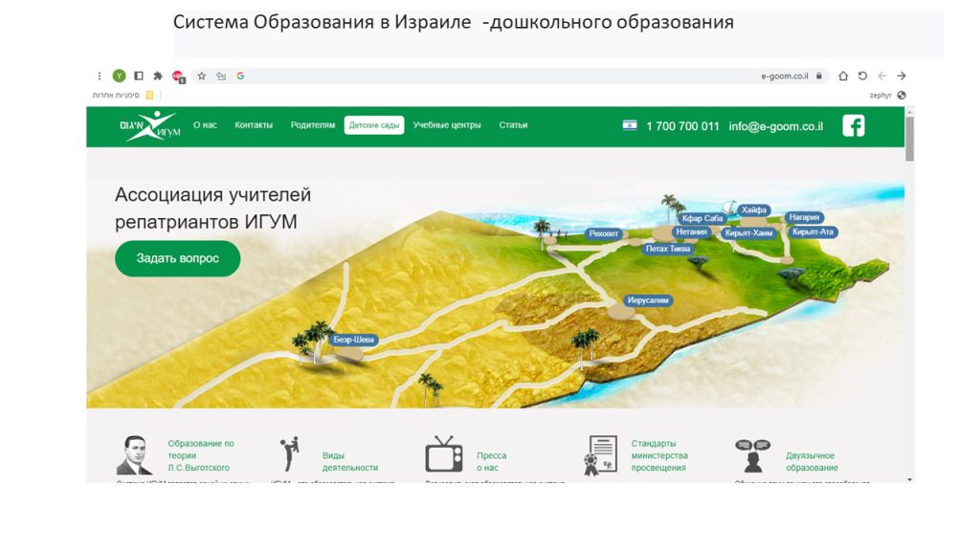Click the certificate icon for ministry standards

coord(600,455)
